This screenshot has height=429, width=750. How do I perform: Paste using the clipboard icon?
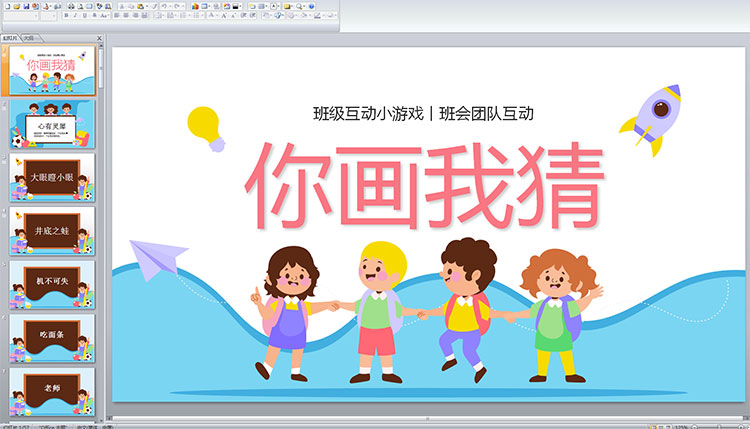pyautogui.click(x=141, y=7)
